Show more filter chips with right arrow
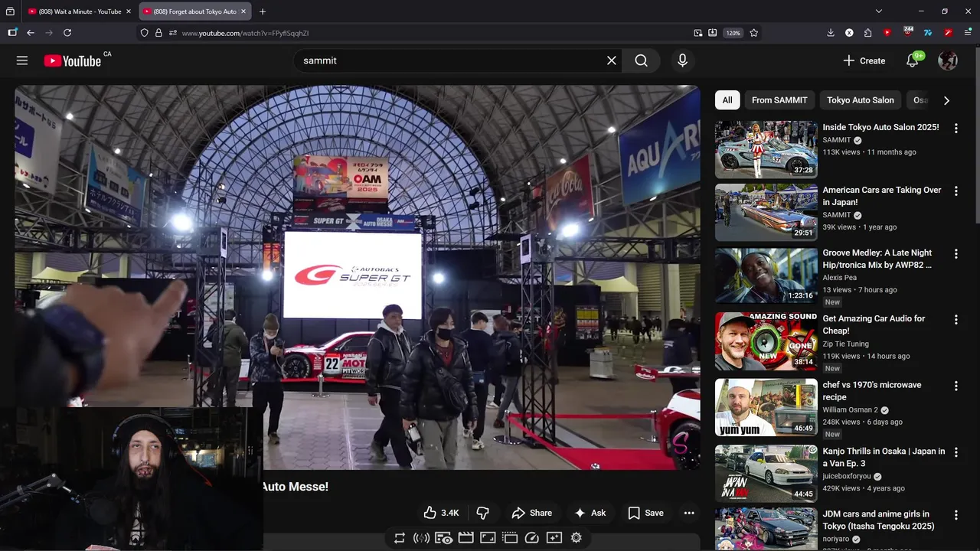This screenshot has height=551, width=980. pos(946,100)
